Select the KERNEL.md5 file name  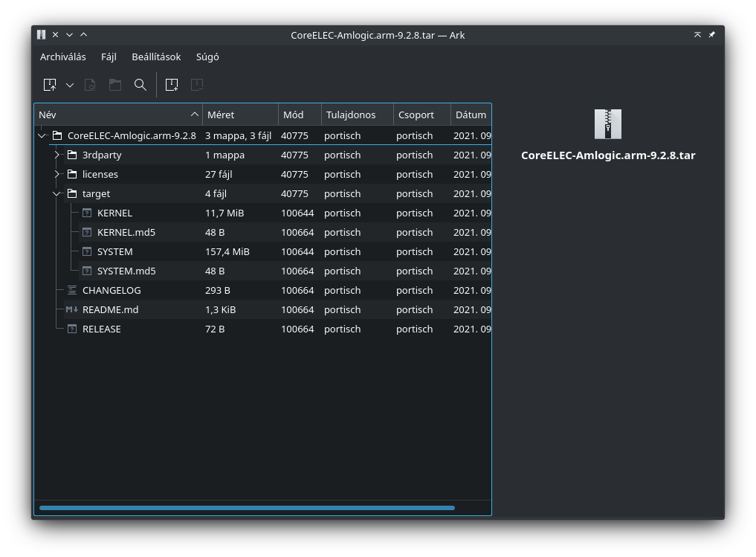(126, 233)
